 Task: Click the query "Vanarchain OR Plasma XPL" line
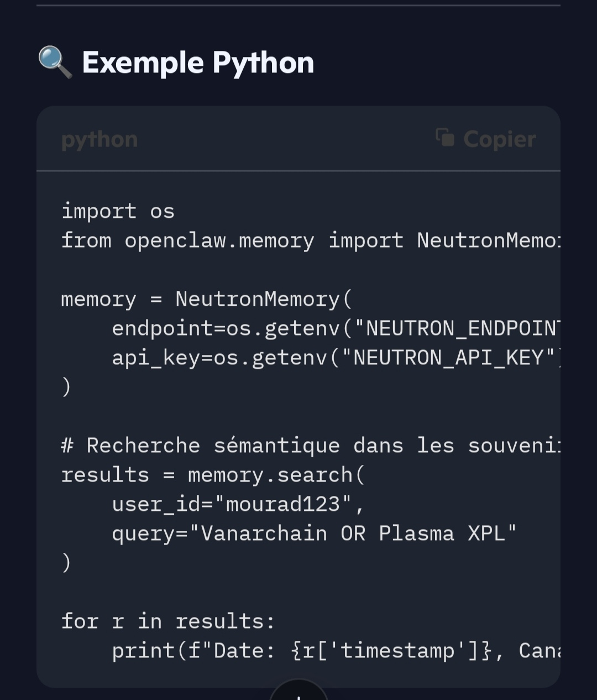[x=313, y=534]
